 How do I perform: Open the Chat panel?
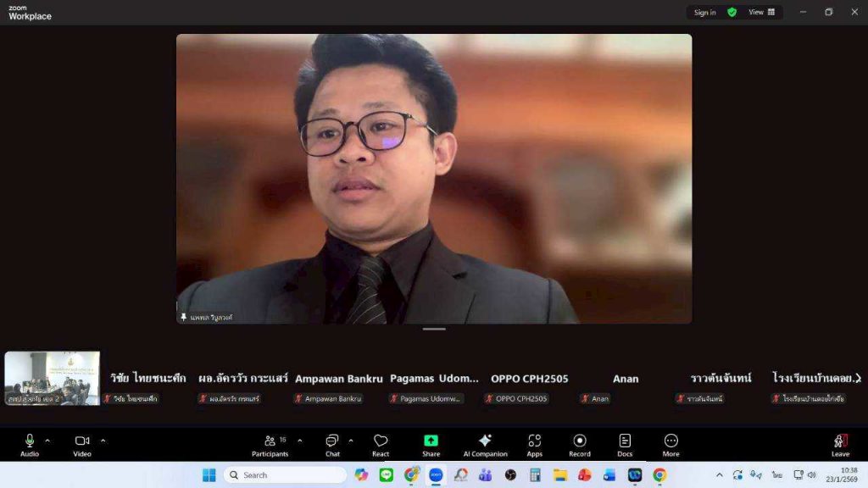click(332, 445)
